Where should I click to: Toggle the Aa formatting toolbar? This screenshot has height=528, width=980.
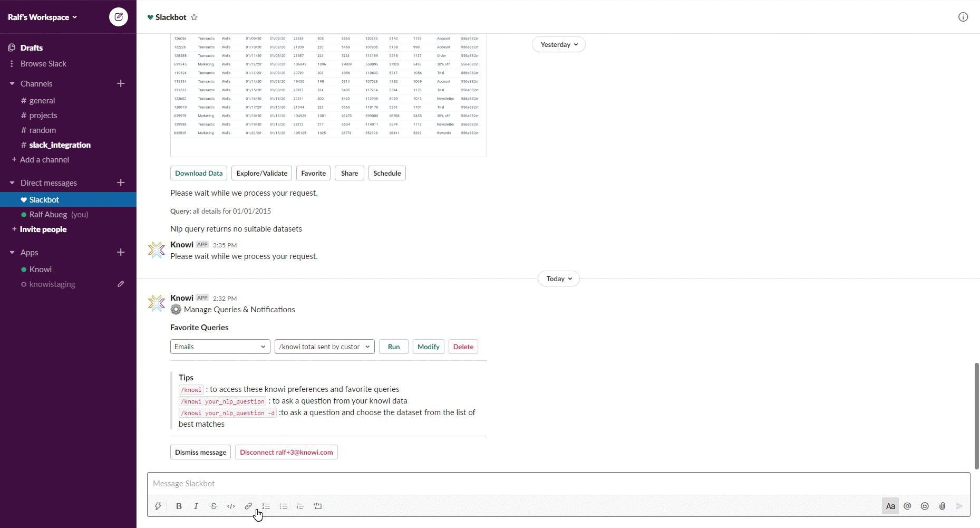890,506
